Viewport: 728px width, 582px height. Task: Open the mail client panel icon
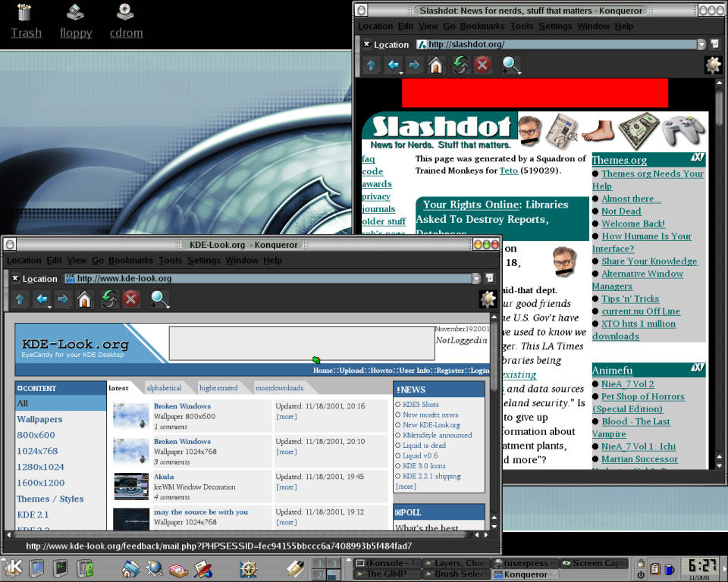pos(179,569)
